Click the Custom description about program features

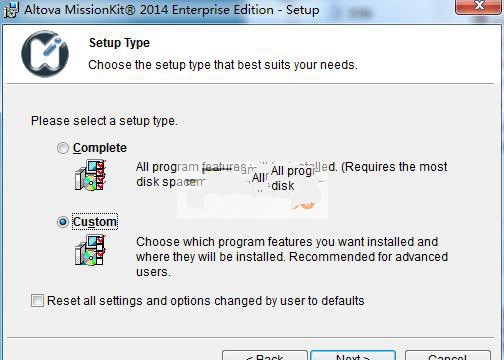(x=292, y=257)
